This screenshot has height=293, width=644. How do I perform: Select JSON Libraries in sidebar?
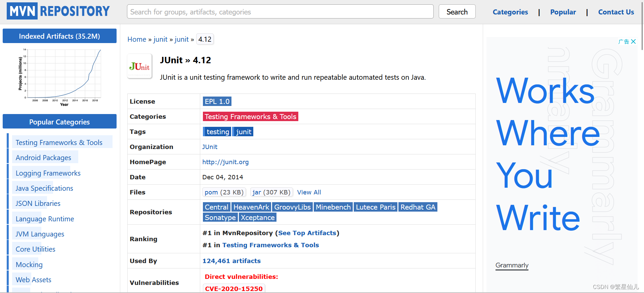pos(38,204)
